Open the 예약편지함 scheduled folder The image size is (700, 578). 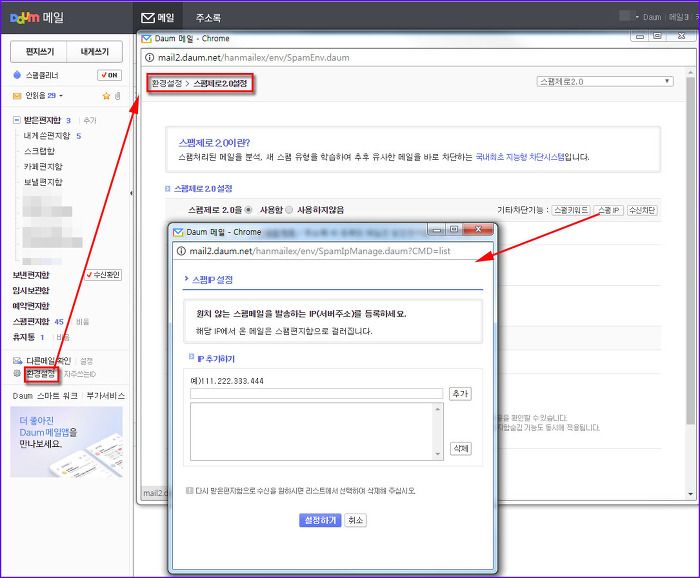click(x=31, y=306)
